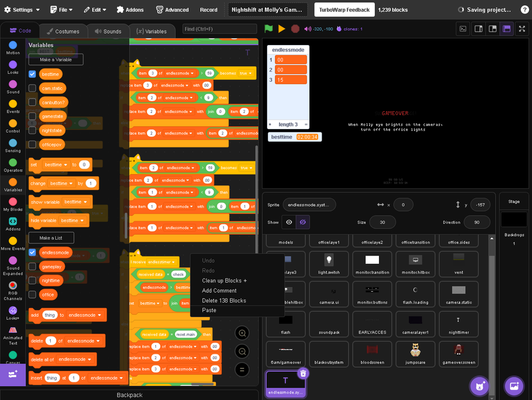Zoom out the code workspace
Viewport: 532px width, 400px height.
(242, 351)
